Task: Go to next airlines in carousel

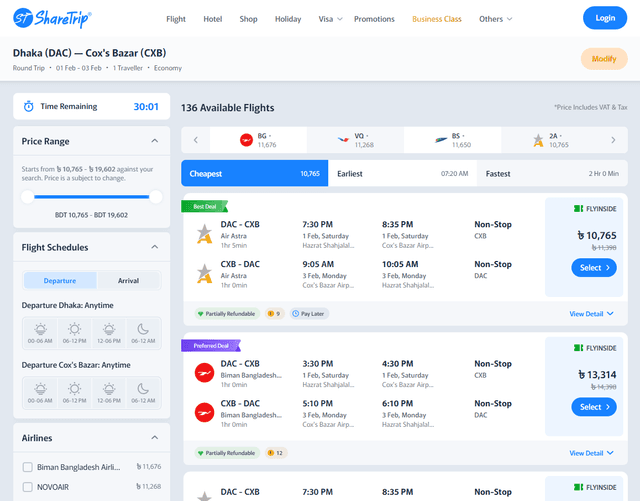Action: point(613,140)
